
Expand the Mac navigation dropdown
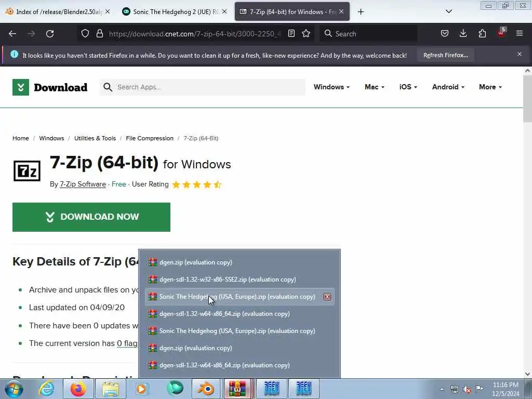pos(375,87)
